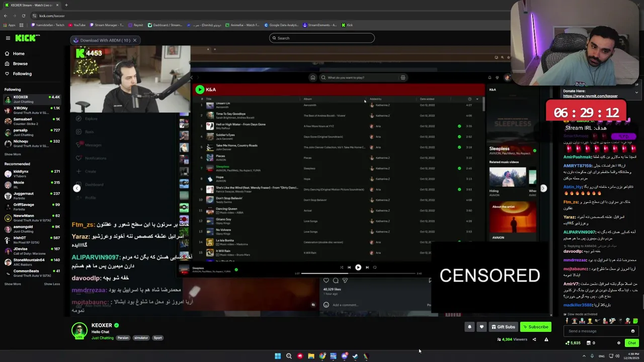Open the Apps bookmark shortcut
The height and width of the screenshot is (362, 644).
pyautogui.click(x=9, y=25)
